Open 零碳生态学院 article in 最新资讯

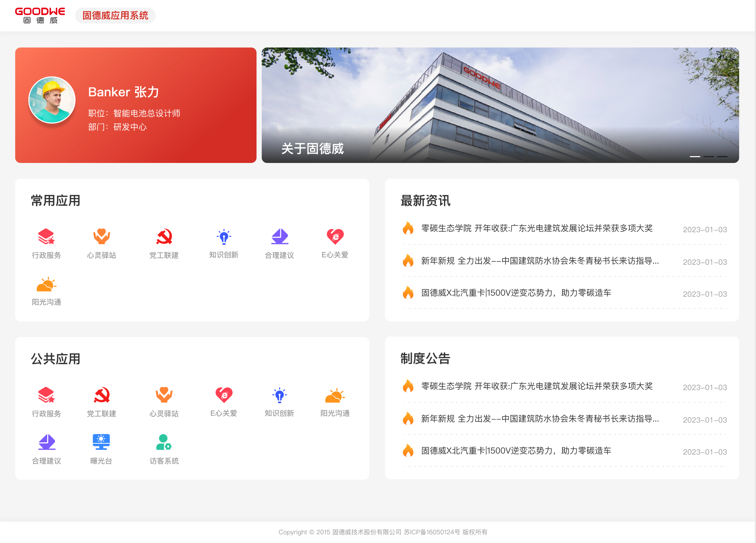(537, 228)
